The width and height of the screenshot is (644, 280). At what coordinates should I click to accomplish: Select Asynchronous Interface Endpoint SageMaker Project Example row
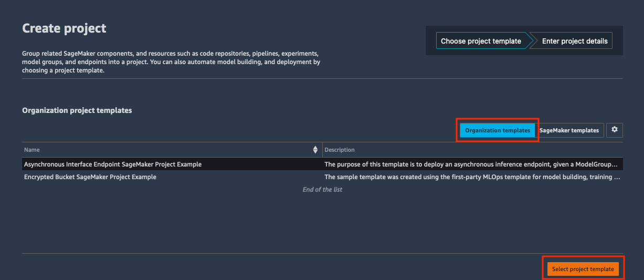[322, 164]
